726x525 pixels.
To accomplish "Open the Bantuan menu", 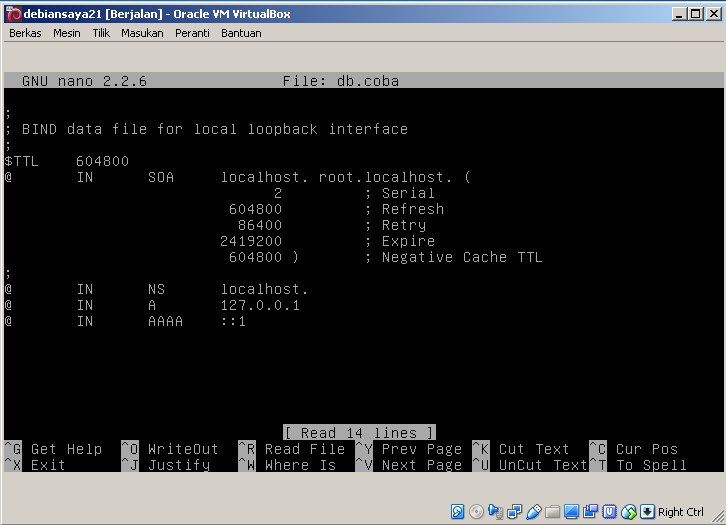I will click(x=241, y=33).
